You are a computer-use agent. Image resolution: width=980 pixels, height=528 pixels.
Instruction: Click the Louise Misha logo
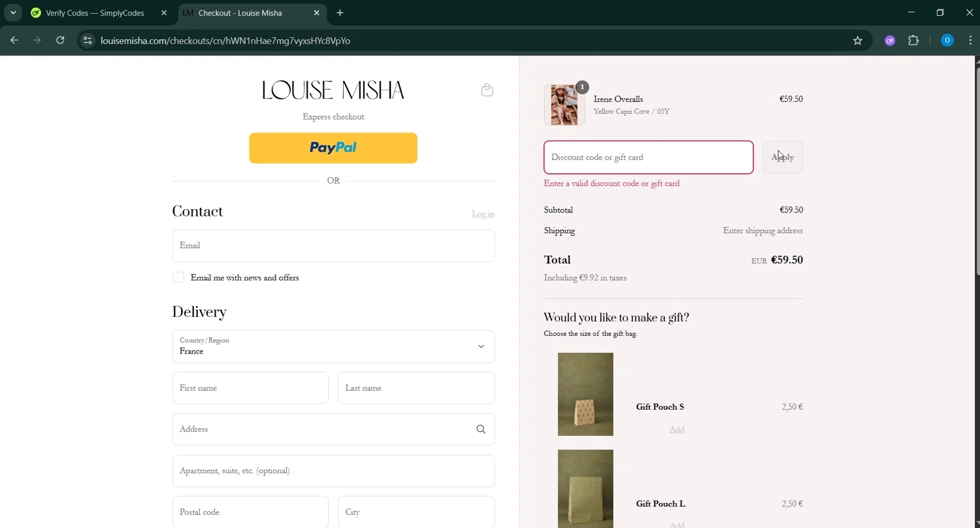click(x=333, y=90)
